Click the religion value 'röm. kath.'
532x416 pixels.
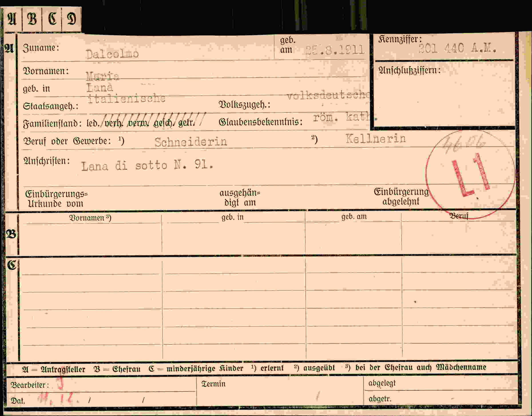345,117
